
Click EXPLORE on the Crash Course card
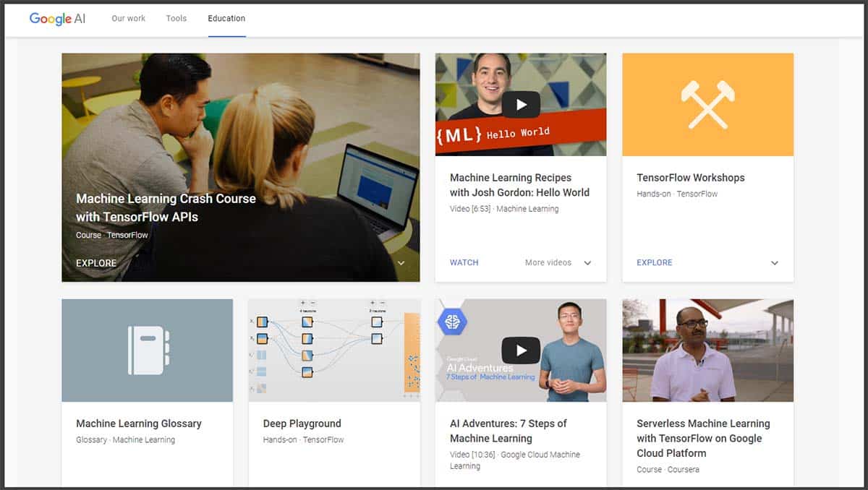tap(96, 263)
